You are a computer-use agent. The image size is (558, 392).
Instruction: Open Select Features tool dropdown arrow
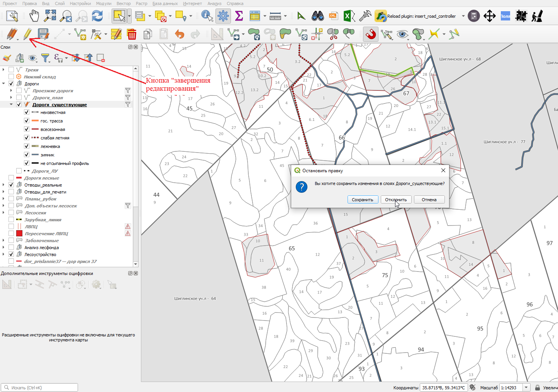coord(129,16)
